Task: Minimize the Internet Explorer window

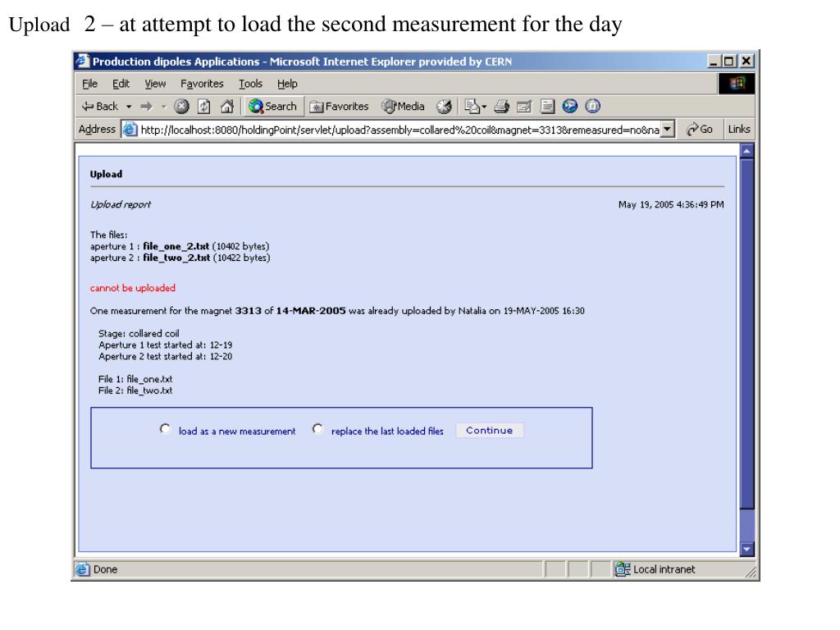Action: click(x=713, y=62)
